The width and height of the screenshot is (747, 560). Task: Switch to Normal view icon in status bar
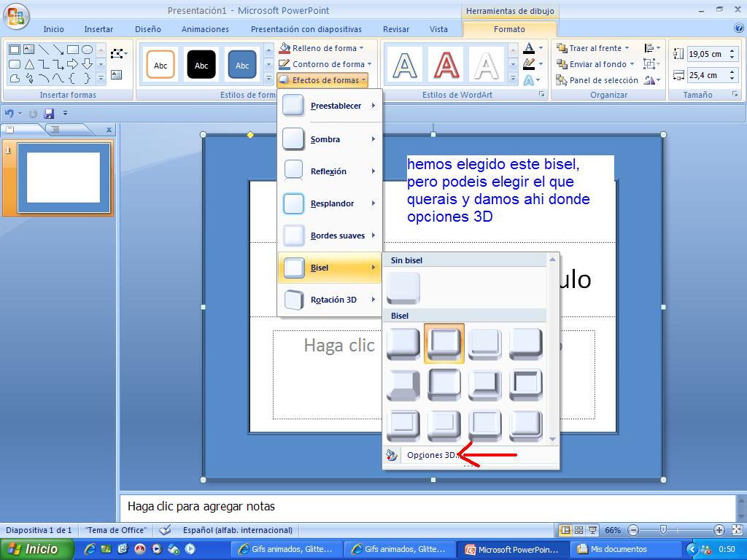[x=565, y=530]
